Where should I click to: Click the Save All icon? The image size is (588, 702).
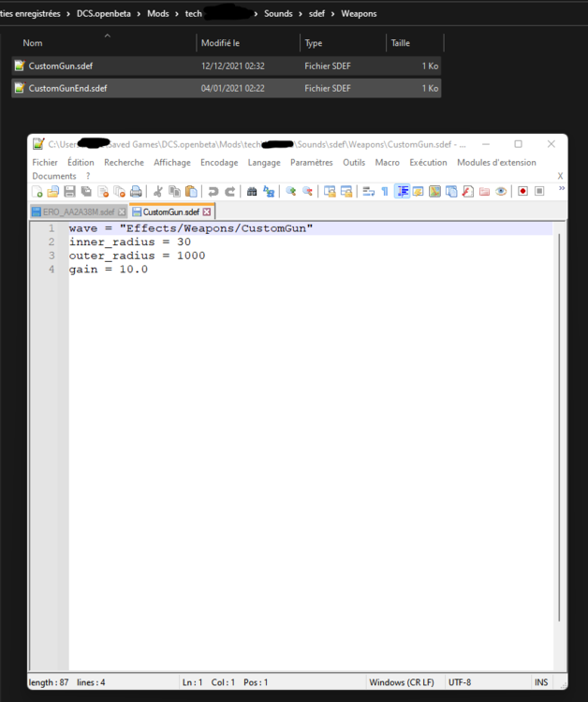[x=86, y=192]
